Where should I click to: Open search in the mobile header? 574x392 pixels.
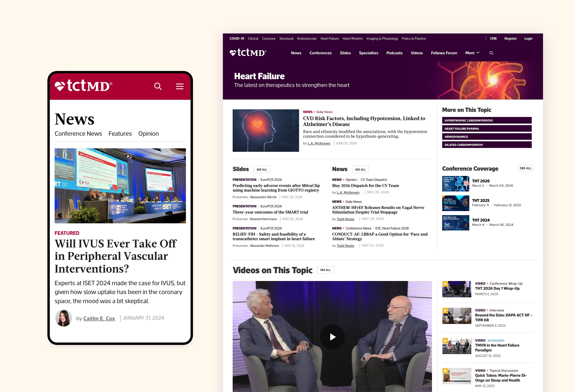tap(158, 86)
